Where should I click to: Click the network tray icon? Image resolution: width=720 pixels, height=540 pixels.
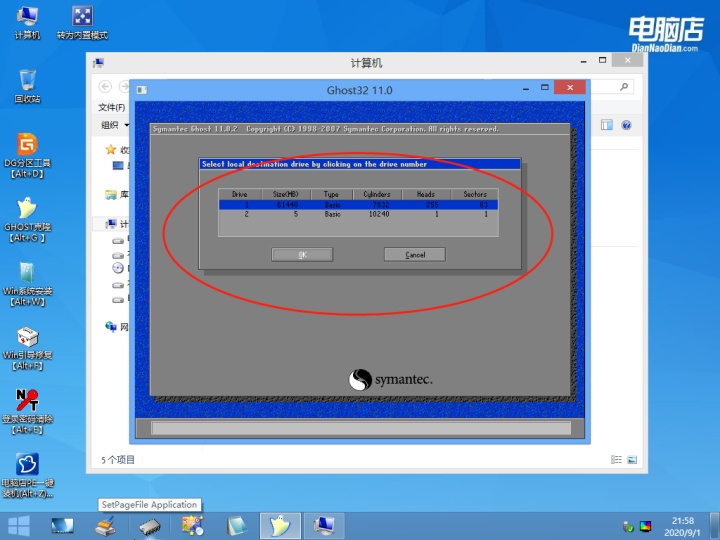628,526
